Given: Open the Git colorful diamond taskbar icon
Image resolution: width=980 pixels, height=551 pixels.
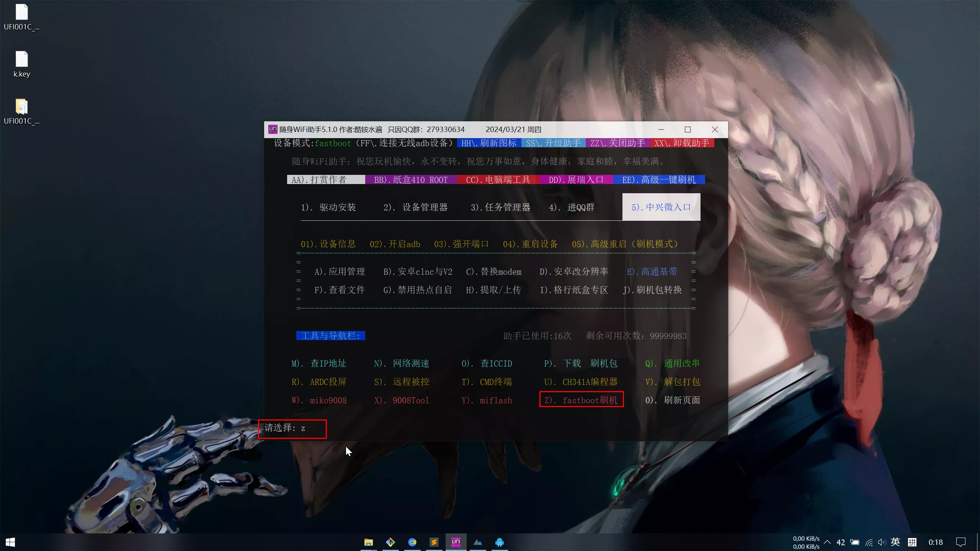Looking at the screenshot, I should [x=390, y=542].
